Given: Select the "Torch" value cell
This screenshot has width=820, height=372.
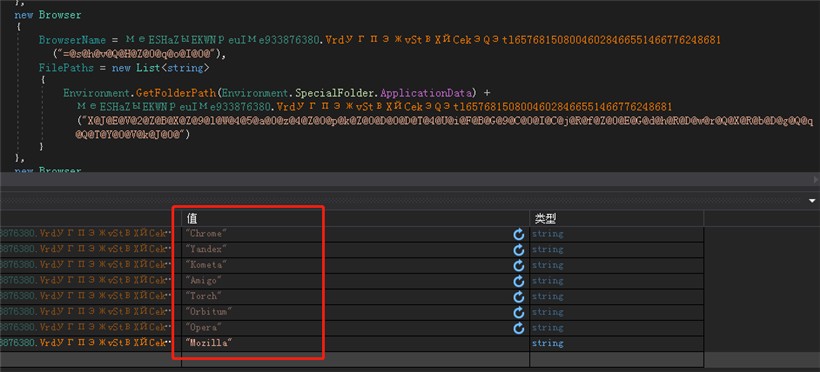Looking at the screenshot, I should pyautogui.click(x=355, y=296).
